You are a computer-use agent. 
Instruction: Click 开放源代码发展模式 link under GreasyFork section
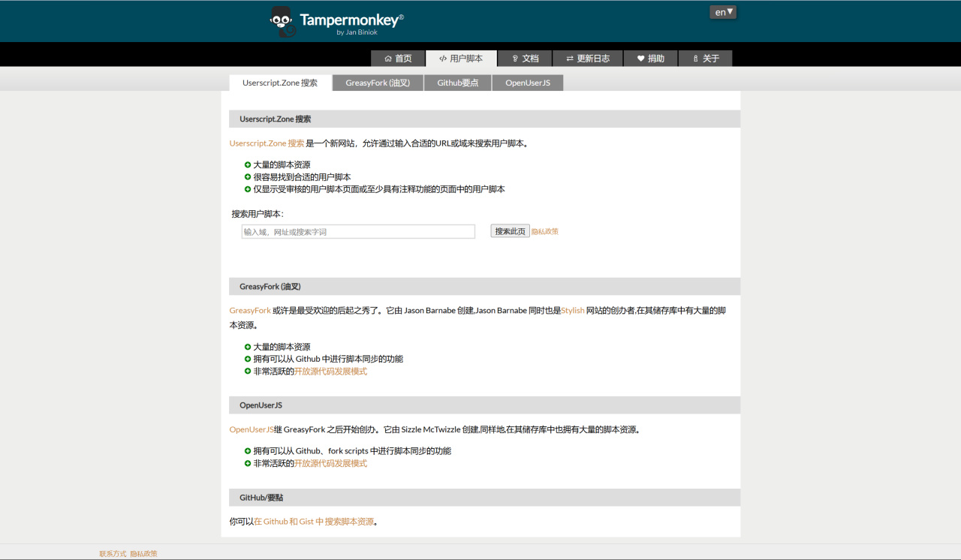click(x=331, y=372)
